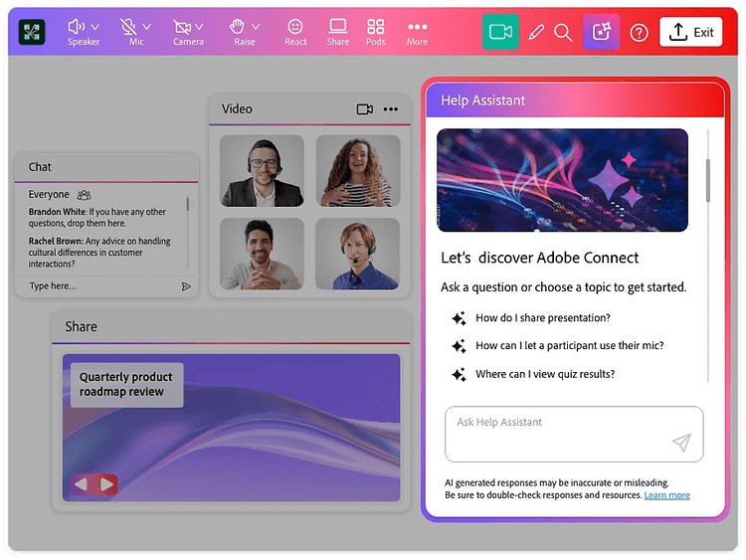Select video of bearded man with clasped hands

[x=262, y=254]
